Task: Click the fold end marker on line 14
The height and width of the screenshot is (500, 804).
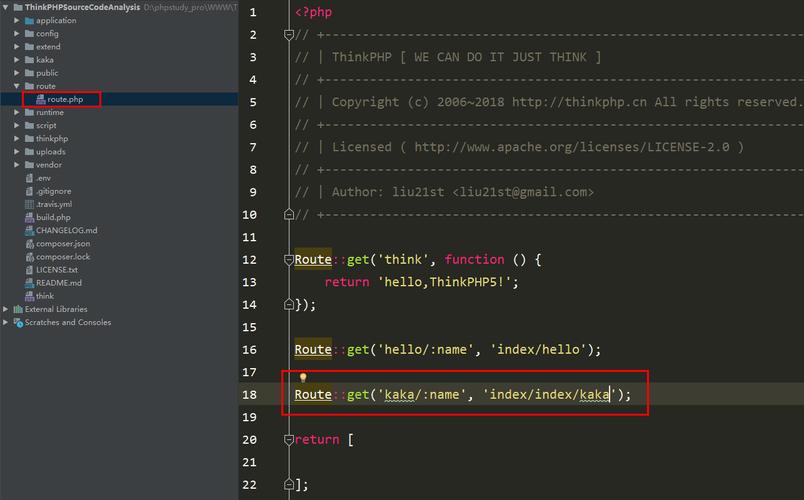Action: click(289, 305)
